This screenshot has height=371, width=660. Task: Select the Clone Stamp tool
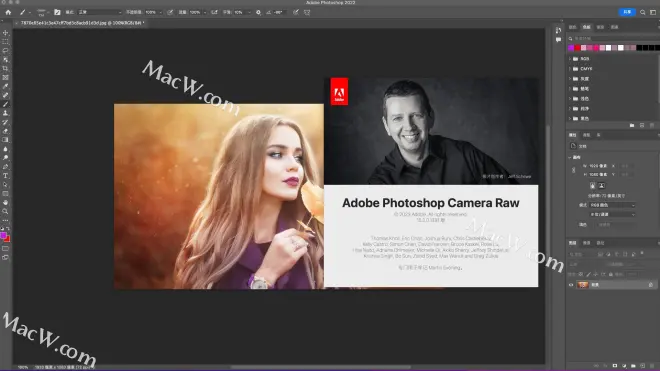click(5, 113)
